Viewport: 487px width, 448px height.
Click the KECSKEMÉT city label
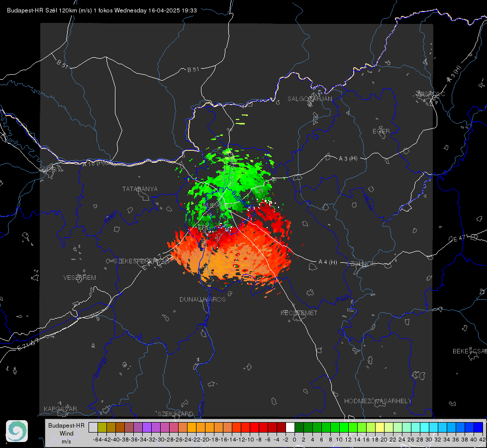299,313
